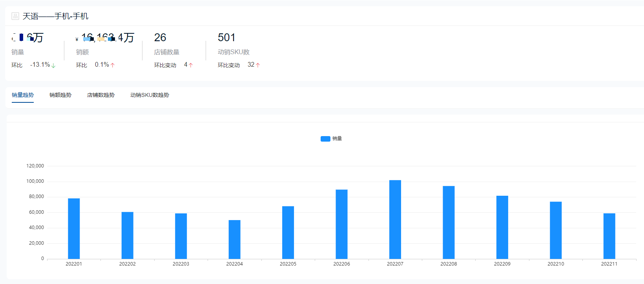644x284 pixels.
Task: Click the 202204 x-axis label
Action: (x=235, y=264)
